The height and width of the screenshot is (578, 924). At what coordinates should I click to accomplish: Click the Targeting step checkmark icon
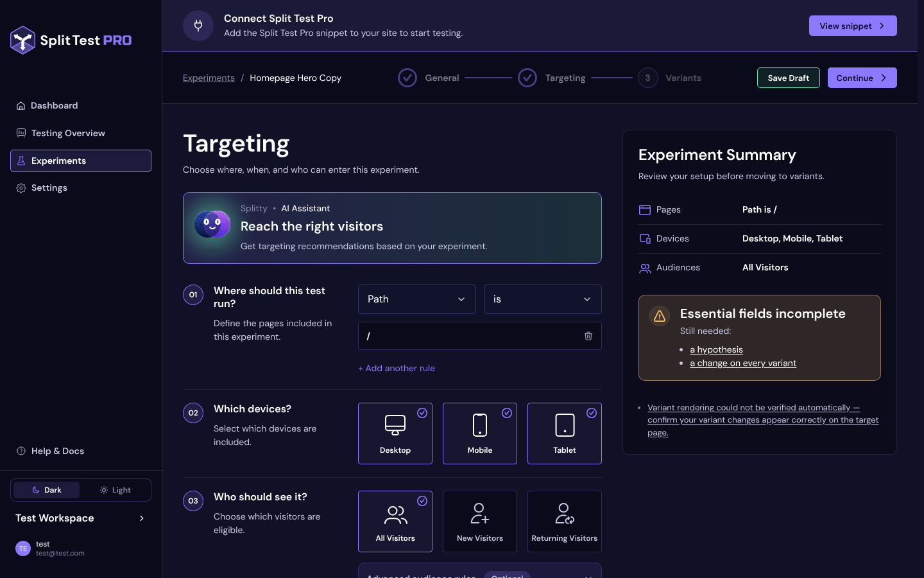pos(527,78)
